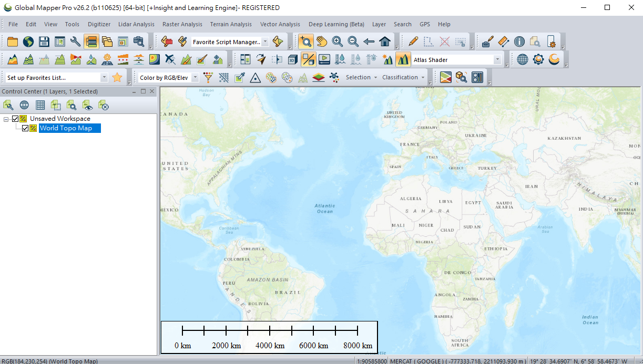Activate the Pan hand tool
The image size is (643, 364).
pyautogui.click(x=321, y=42)
